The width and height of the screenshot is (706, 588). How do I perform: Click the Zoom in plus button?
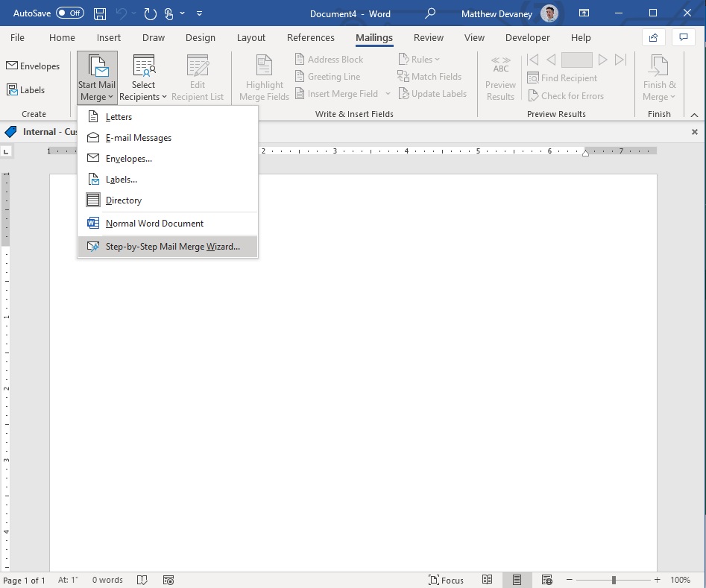click(x=657, y=580)
